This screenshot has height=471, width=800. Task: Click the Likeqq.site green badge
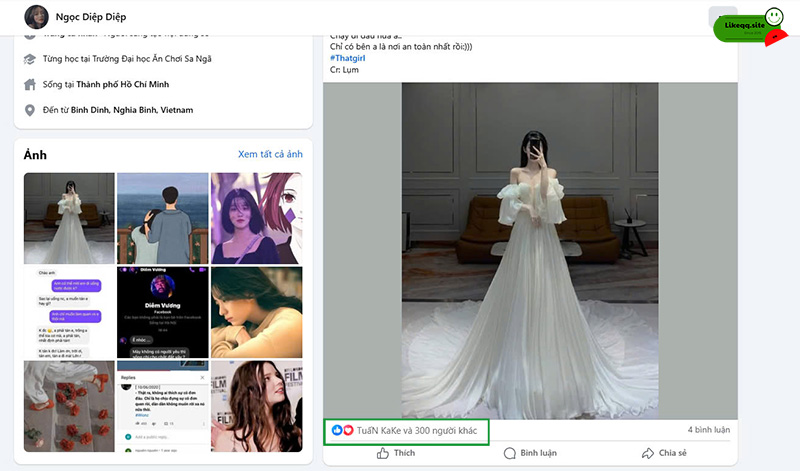[x=744, y=27]
